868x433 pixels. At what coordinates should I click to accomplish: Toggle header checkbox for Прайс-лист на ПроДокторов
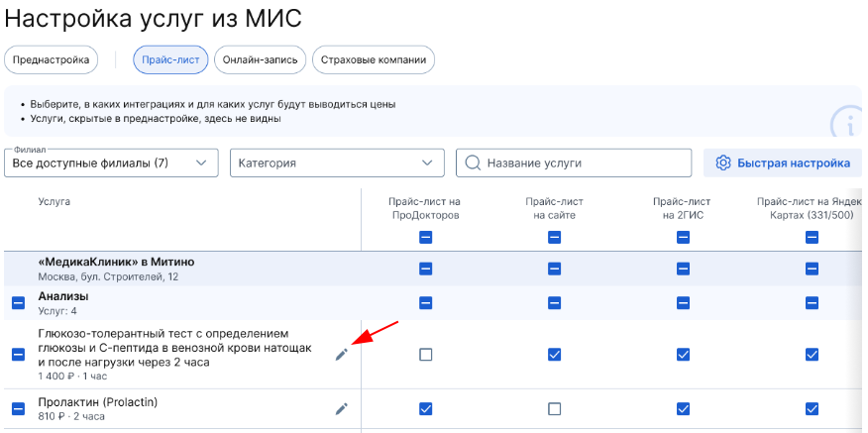(426, 238)
